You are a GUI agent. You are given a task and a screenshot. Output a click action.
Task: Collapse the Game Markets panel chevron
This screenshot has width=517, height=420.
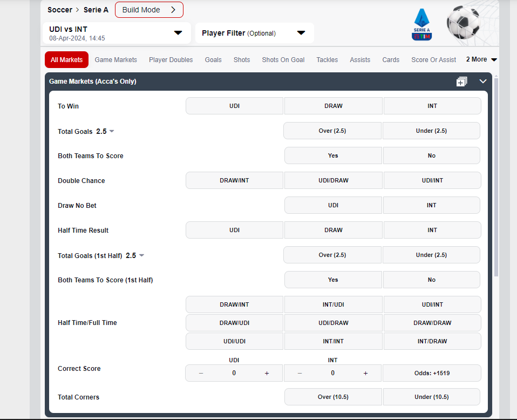pyautogui.click(x=483, y=82)
